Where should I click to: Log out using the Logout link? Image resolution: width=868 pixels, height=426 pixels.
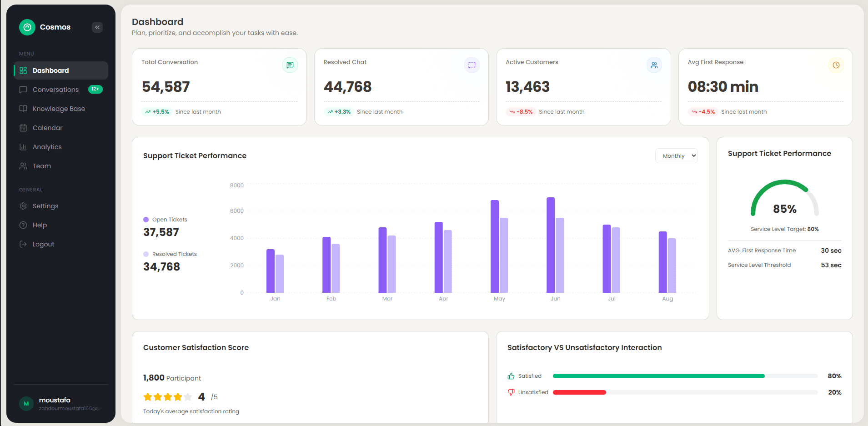click(43, 244)
